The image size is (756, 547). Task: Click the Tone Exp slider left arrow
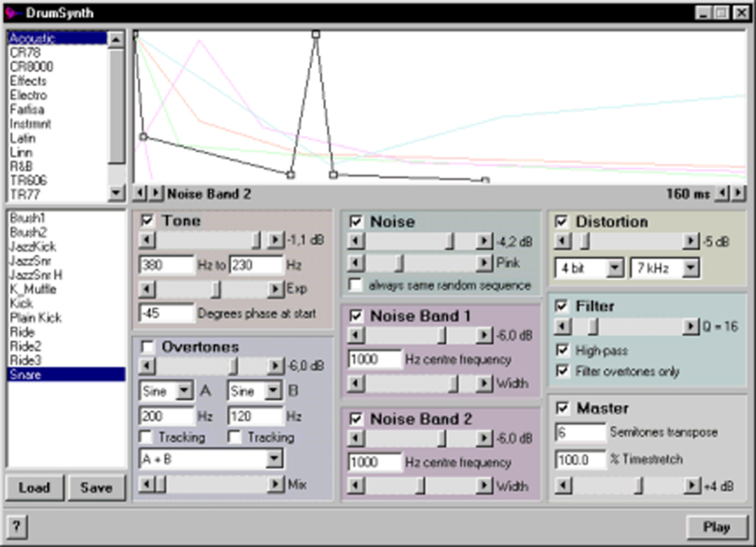(147, 289)
